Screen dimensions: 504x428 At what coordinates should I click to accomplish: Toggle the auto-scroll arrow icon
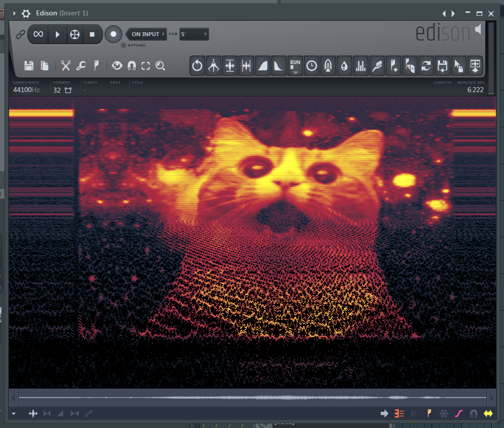pyautogui.click(x=385, y=414)
